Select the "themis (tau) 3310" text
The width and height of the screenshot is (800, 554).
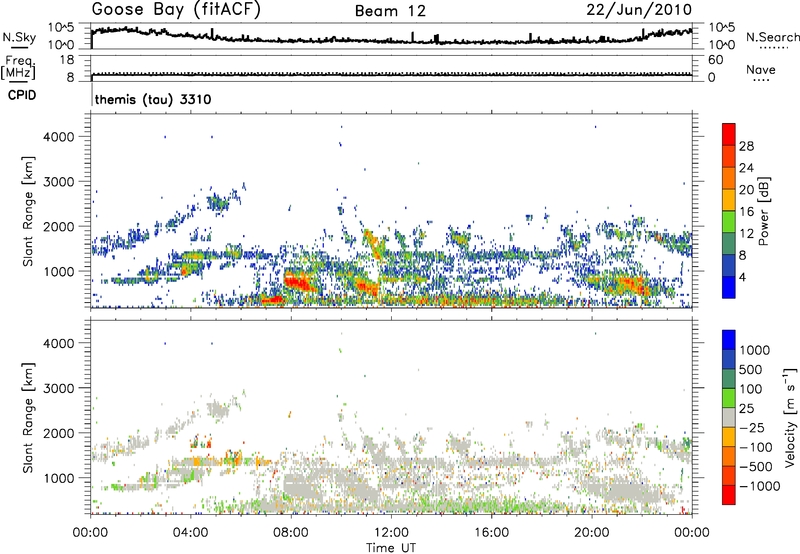[x=153, y=99]
